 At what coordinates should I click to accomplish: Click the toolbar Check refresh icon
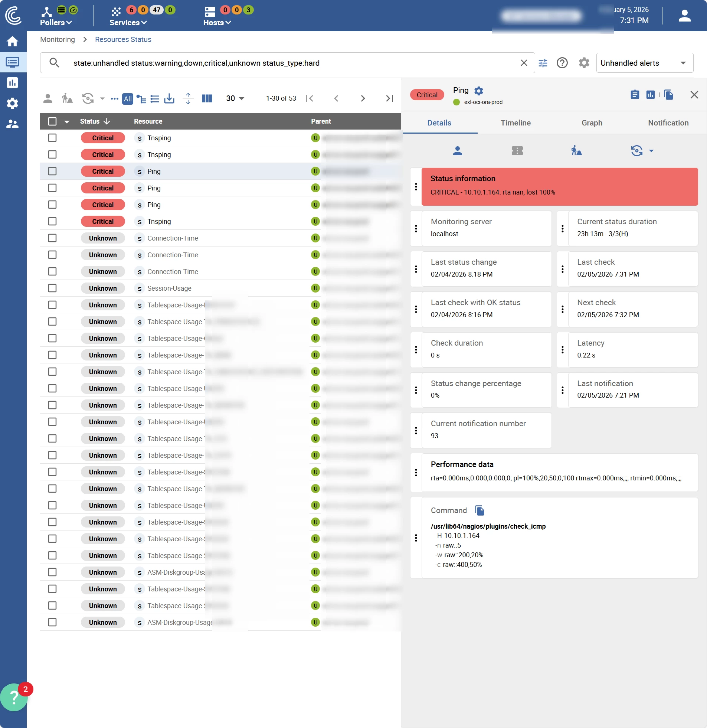[88, 98]
